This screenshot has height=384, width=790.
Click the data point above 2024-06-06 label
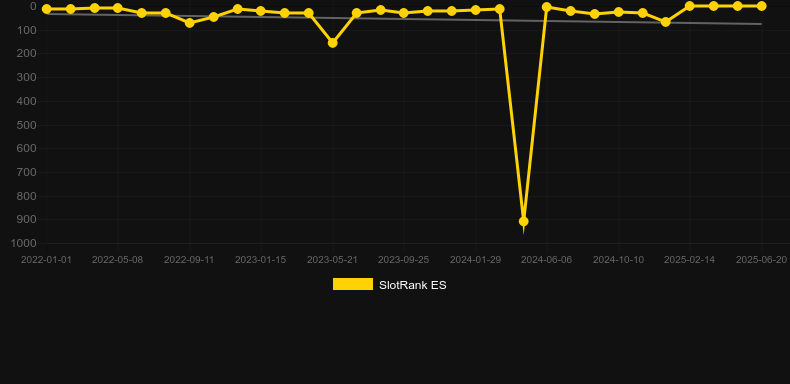[547, 7]
